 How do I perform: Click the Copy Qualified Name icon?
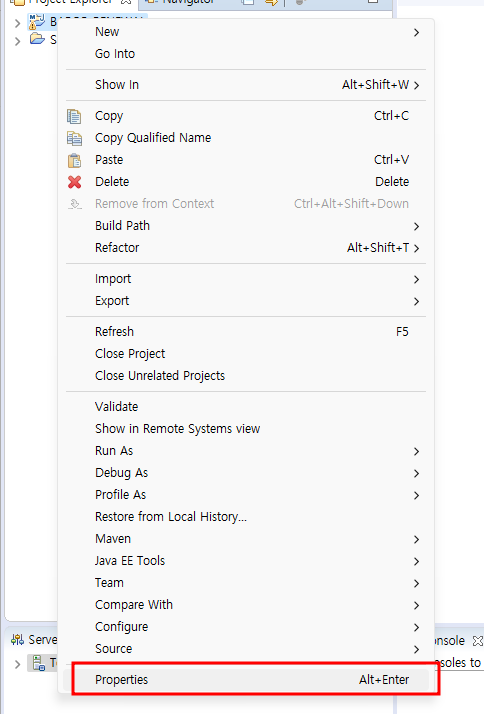[74, 138]
